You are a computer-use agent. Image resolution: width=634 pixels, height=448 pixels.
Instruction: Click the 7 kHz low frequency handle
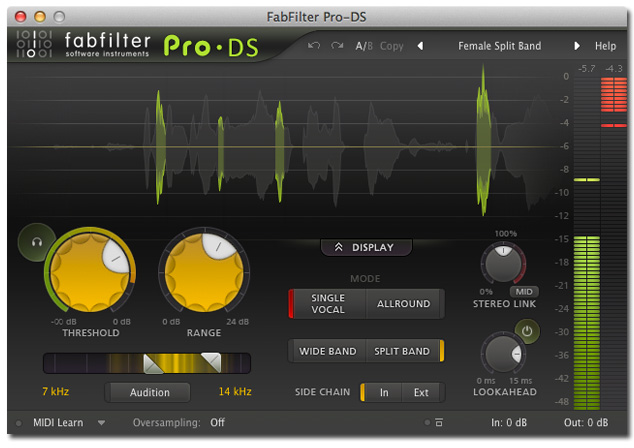click(153, 363)
